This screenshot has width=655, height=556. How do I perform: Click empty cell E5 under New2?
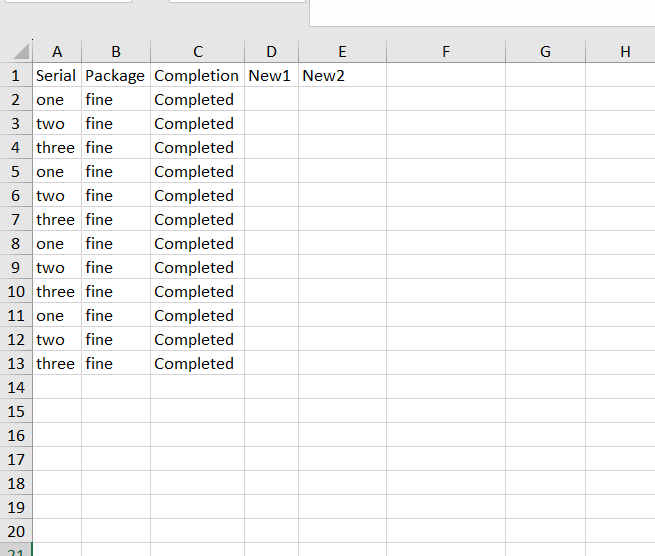click(341, 171)
